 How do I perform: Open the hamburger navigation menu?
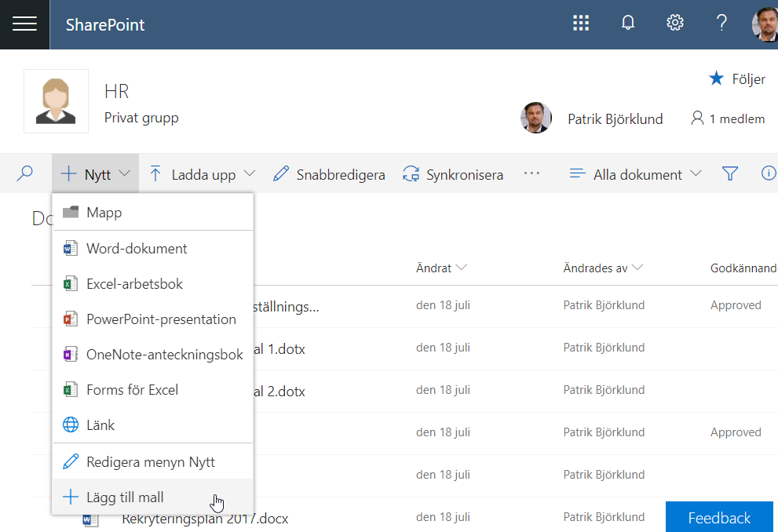tap(24, 24)
